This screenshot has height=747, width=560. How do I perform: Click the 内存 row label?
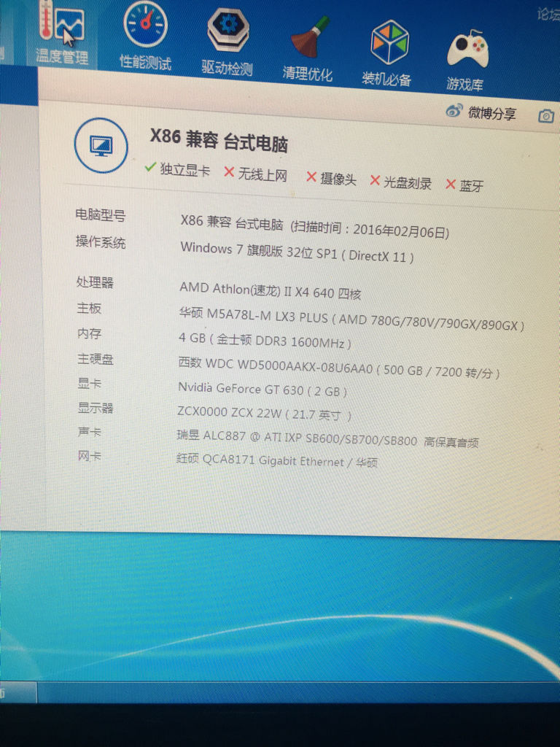(89, 333)
